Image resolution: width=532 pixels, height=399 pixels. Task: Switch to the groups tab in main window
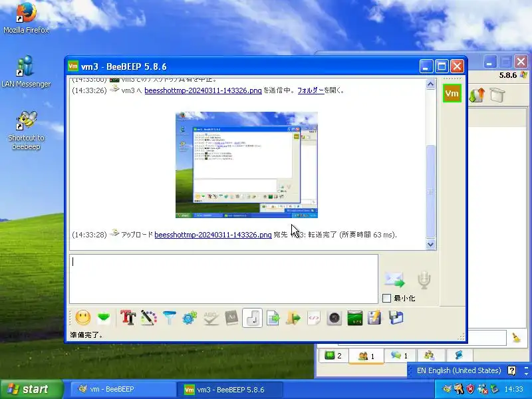coord(429,356)
